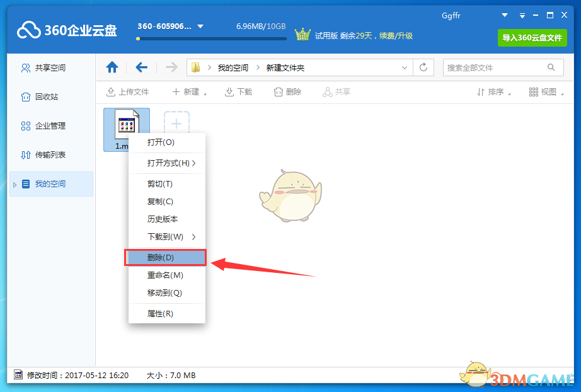
Task: Choose 重命名(M) in the context menu
Action: point(165,275)
